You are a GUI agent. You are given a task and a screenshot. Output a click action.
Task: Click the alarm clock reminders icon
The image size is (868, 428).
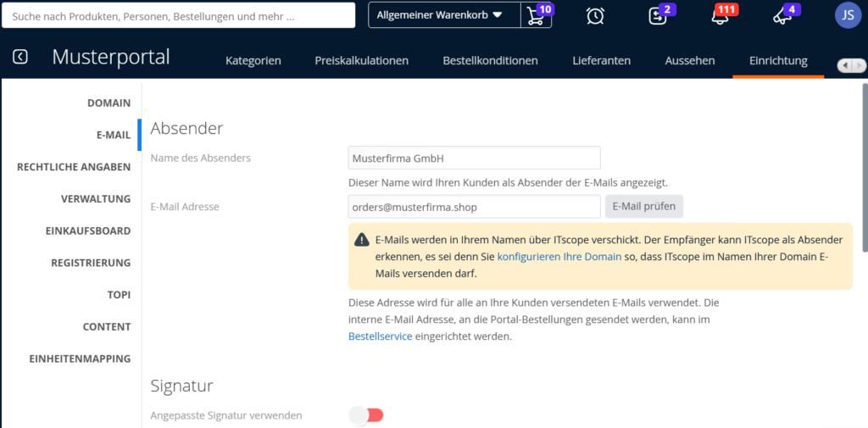click(596, 15)
